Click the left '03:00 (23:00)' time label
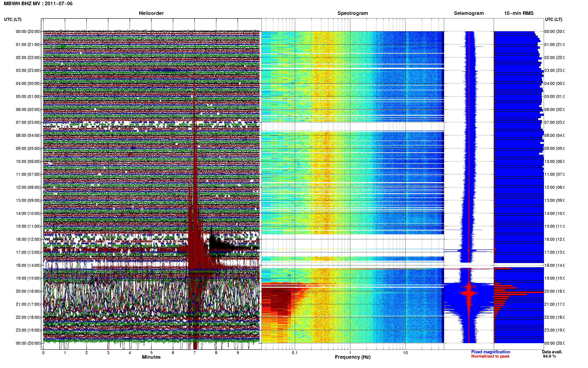Viewport: 588px width, 368px height. (x=28, y=70)
